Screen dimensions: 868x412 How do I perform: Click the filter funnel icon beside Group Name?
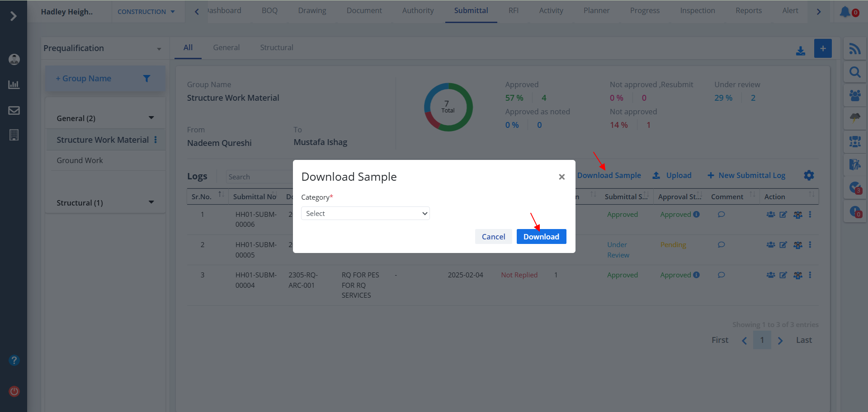pyautogui.click(x=146, y=79)
